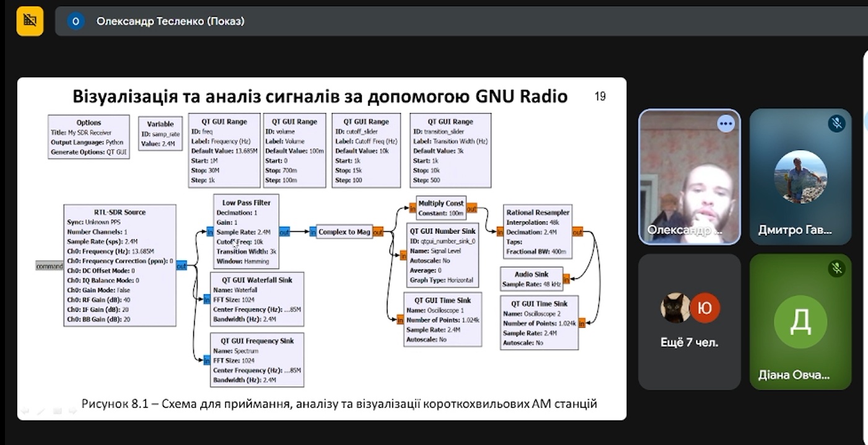
Task: Click the Oscilloscope 1 Time Sink block
Action: tap(443, 319)
